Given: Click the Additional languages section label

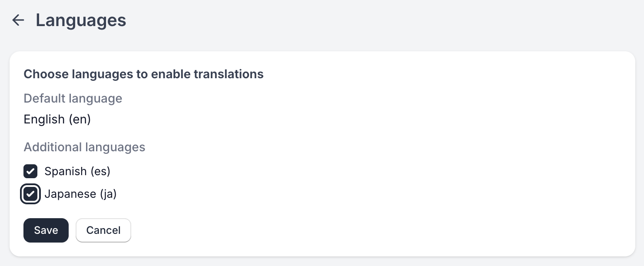Looking at the screenshot, I should coord(84,147).
